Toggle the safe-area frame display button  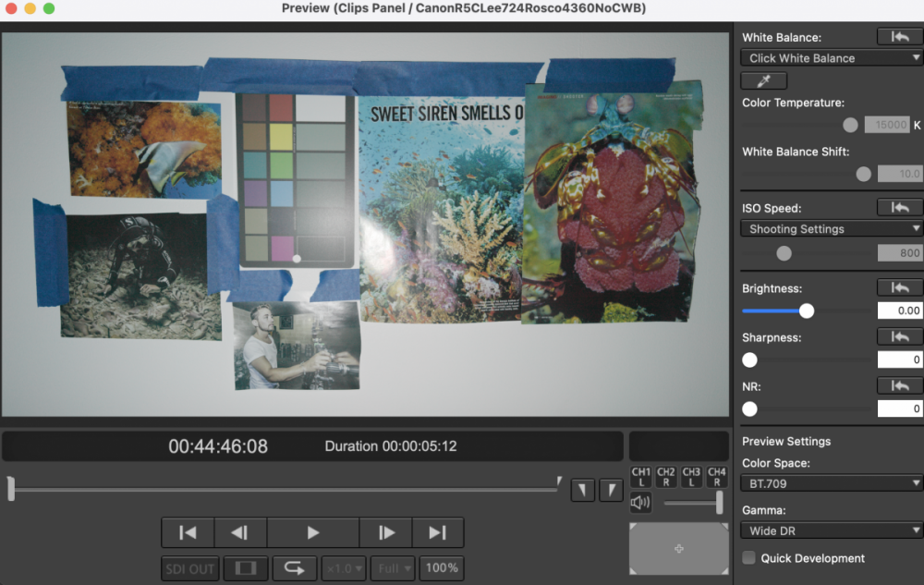(245, 568)
